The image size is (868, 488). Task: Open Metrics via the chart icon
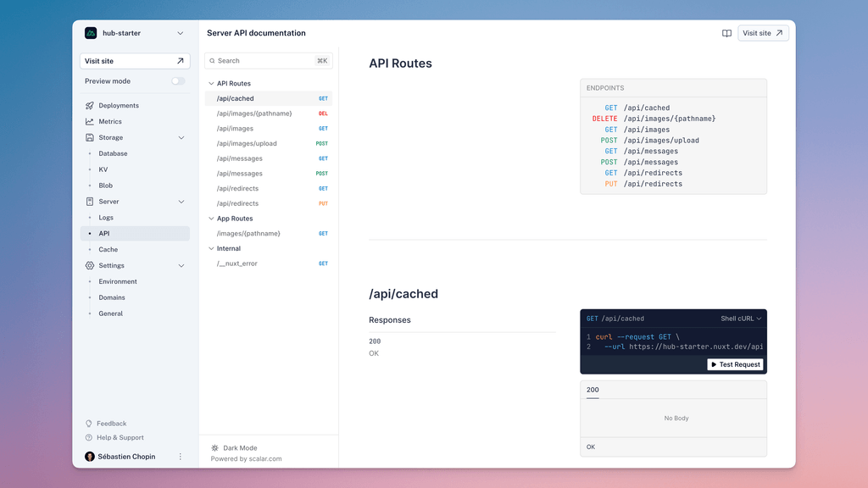88,121
